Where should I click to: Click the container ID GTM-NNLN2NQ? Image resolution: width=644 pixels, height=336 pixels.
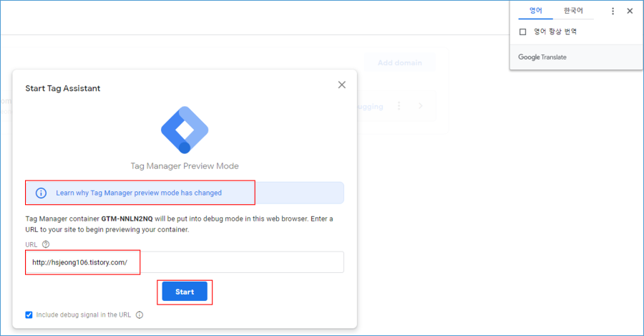point(127,219)
